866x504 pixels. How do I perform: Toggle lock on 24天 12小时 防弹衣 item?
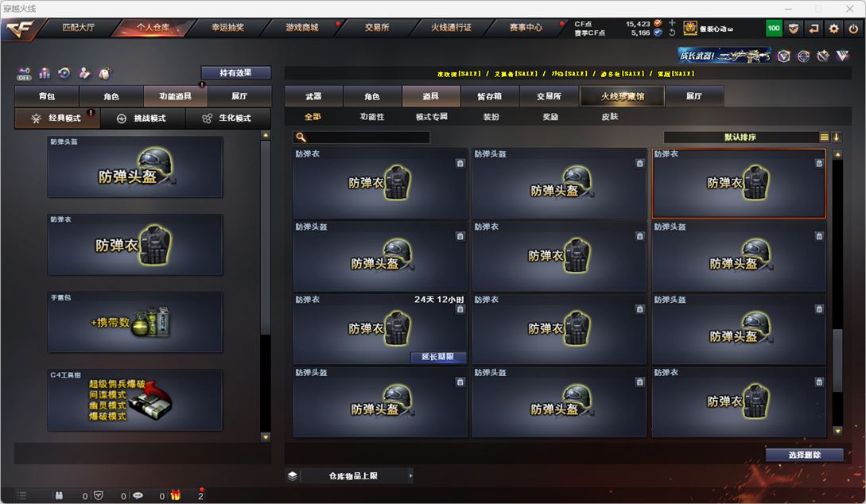tap(460, 310)
